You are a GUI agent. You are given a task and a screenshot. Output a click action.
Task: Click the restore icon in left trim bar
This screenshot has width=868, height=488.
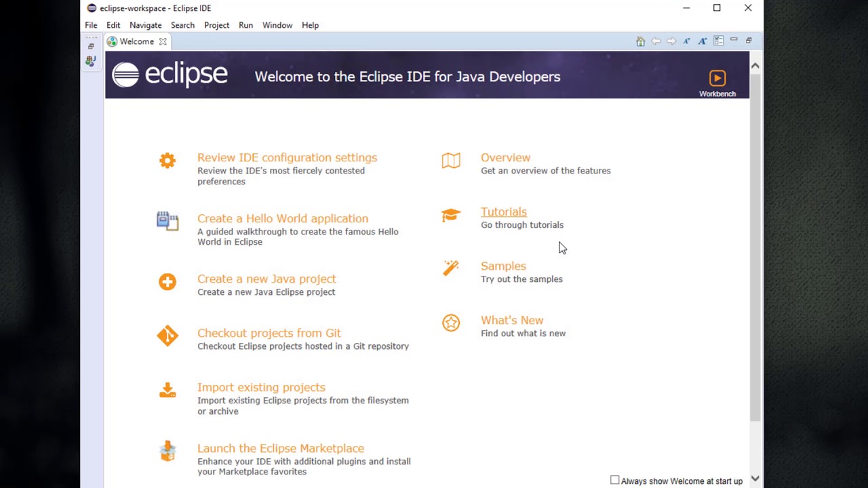[x=91, y=47]
